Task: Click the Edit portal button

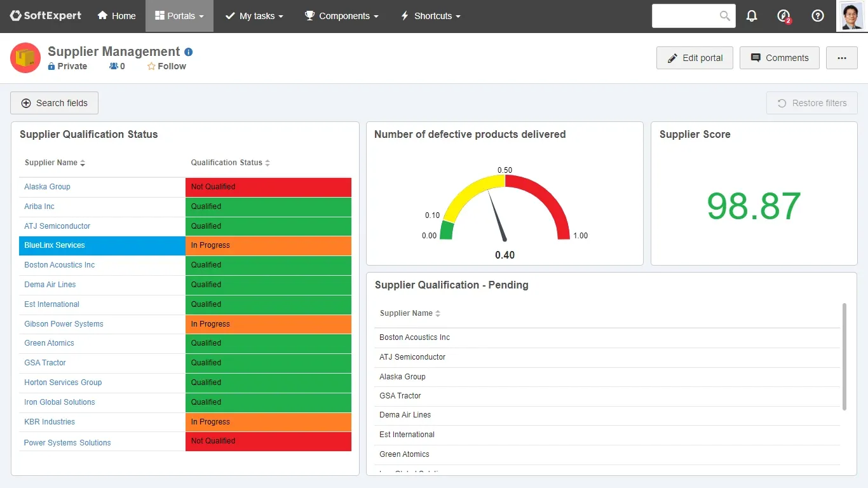Action: pos(695,58)
